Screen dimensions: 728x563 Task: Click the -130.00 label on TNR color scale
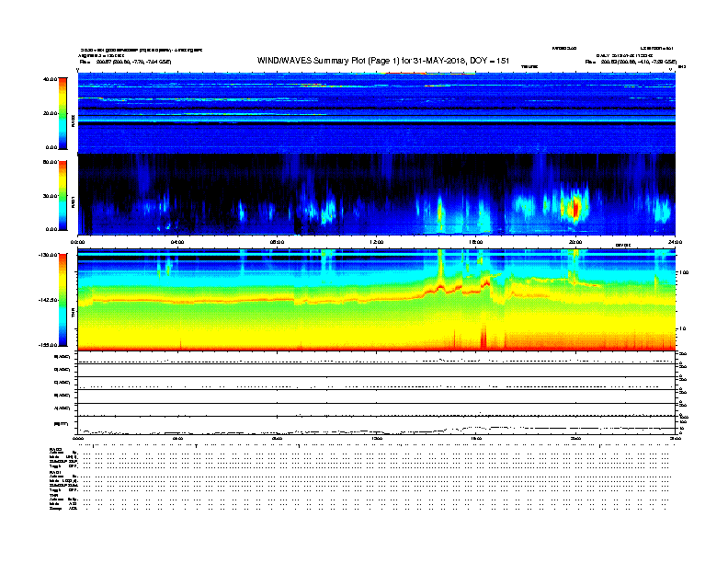pos(48,255)
